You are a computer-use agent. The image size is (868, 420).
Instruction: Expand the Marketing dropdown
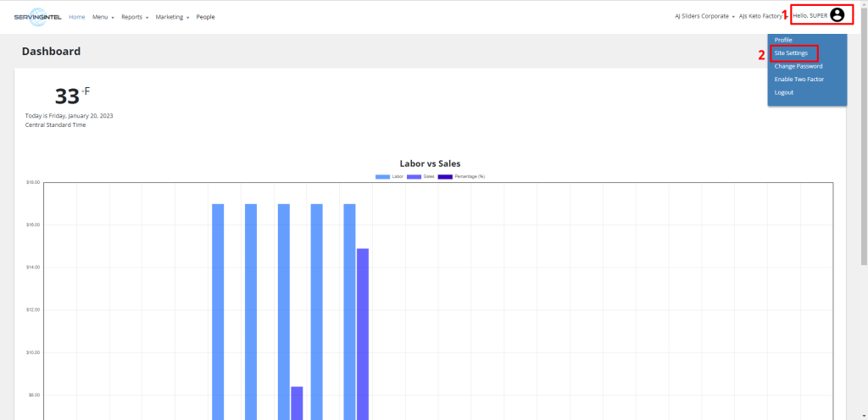pos(172,17)
